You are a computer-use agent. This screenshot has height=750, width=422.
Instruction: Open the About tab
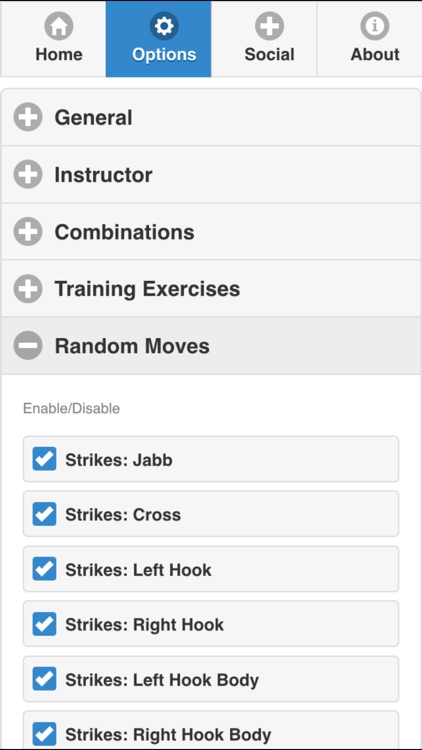click(369, 38)
